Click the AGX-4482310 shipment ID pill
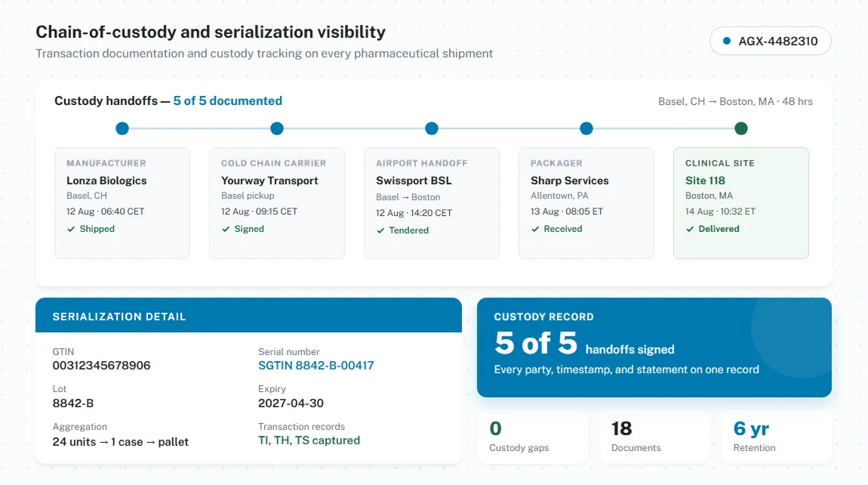This screenshot has width=868, height=485. pyautogui.click(x=770, y=41)
